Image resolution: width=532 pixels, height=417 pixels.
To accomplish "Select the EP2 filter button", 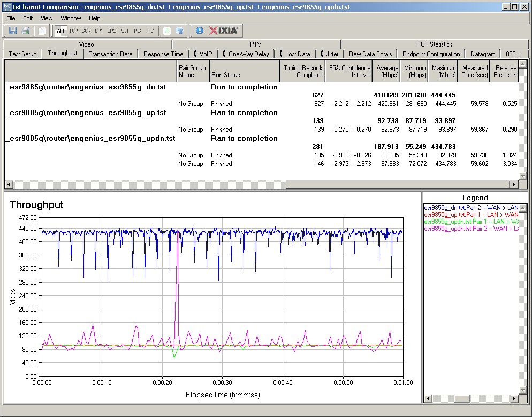I will pyautogui.click(x=112, y=31).
